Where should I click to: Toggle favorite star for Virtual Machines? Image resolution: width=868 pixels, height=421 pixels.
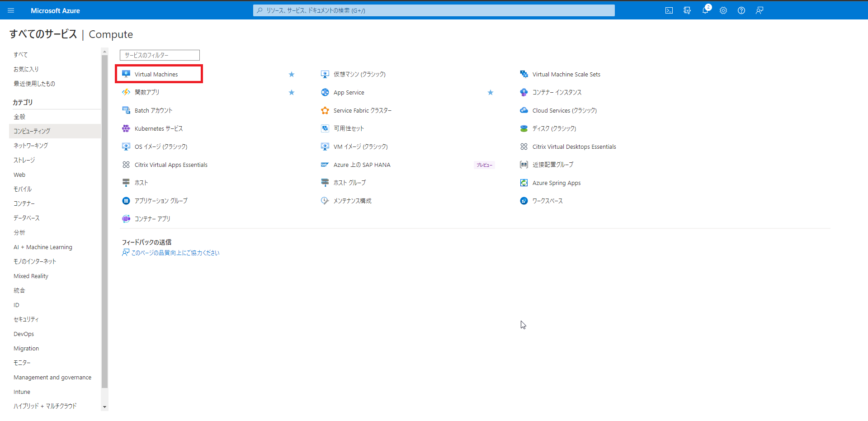tap(292, 74)
